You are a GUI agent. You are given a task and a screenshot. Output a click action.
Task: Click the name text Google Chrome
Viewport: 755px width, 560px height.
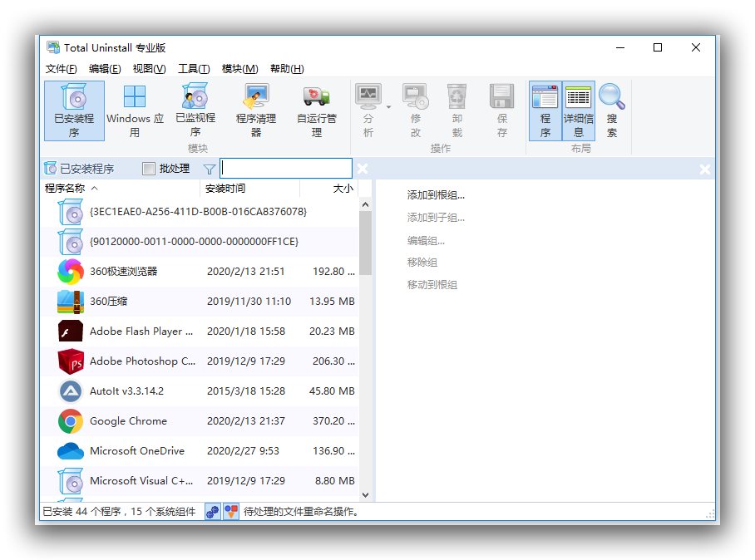[x=129, y=421]
